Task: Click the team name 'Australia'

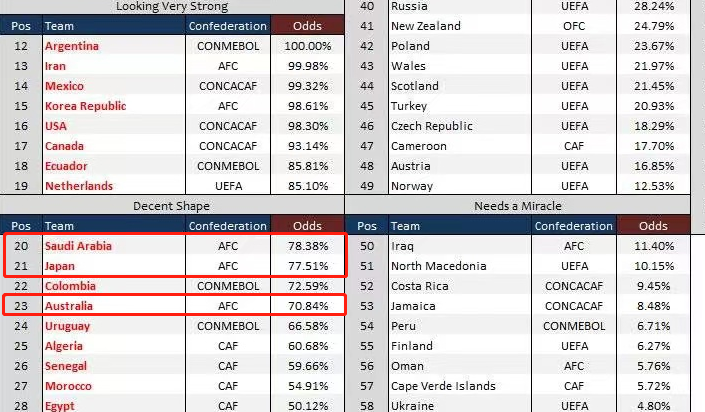Action: pyautogui.click(x=69, y=306)
